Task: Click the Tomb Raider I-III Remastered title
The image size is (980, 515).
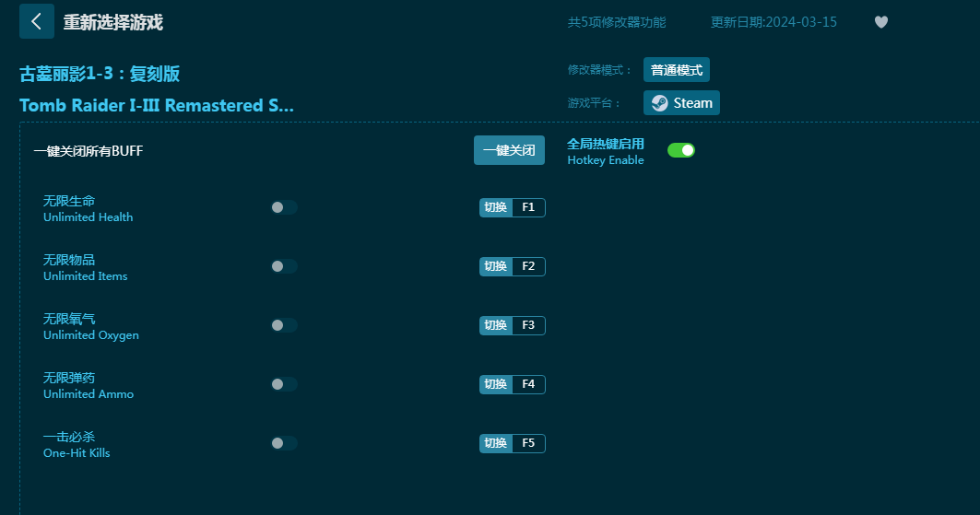Action: [156, 105]
